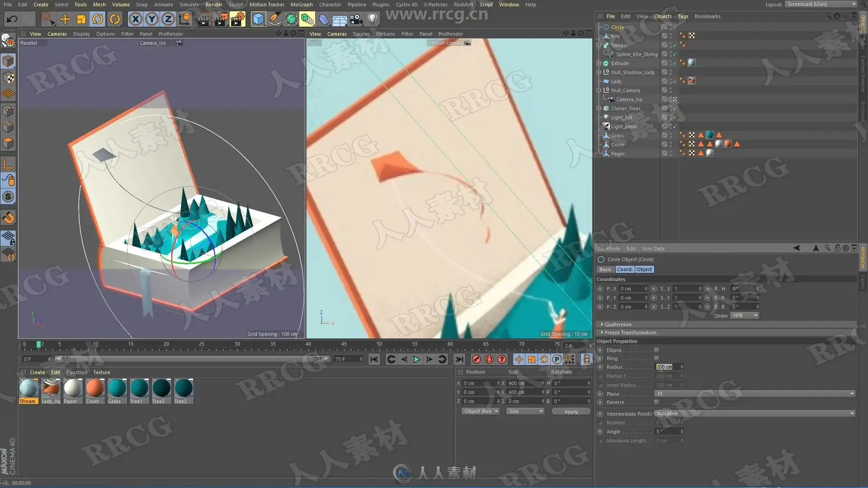
Task: Enable the Ring checkbox
Action: point(656,358)
